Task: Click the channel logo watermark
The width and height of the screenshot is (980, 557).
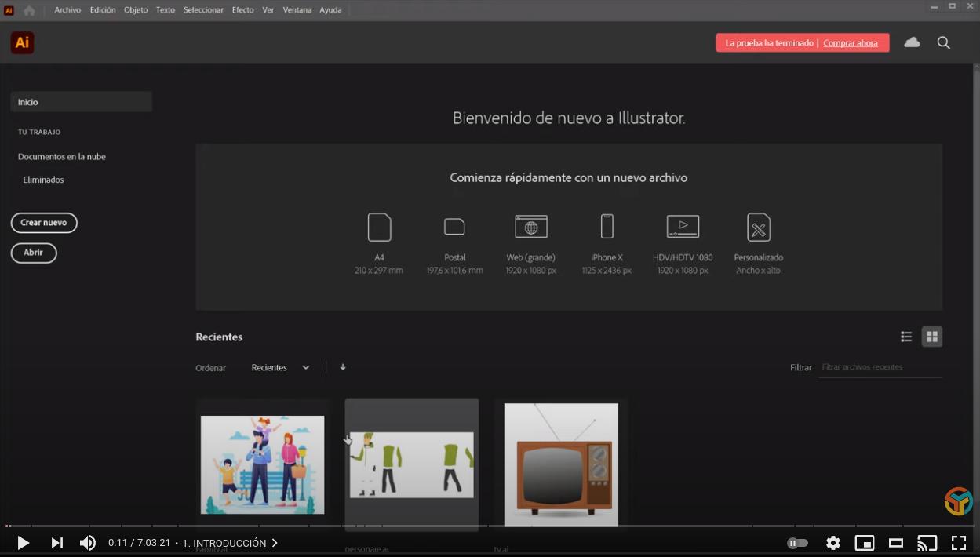Action: (958, 501)
